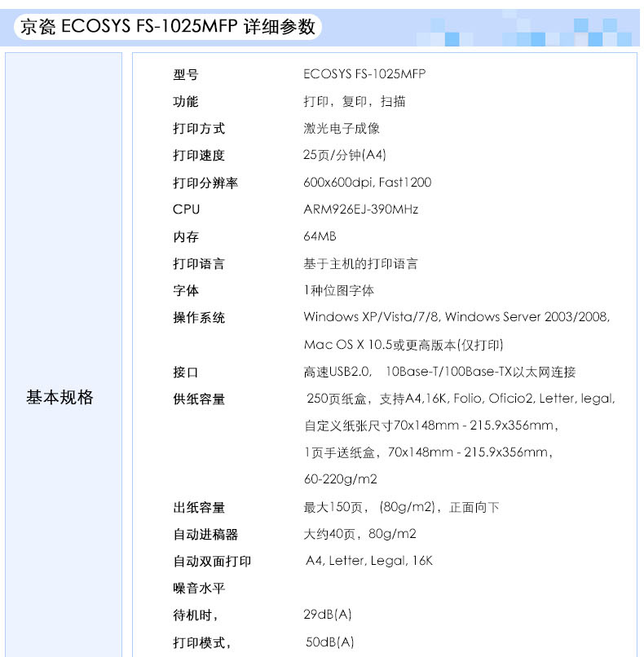Click the ARM926EJ-390MHz value

pos(360,209)
